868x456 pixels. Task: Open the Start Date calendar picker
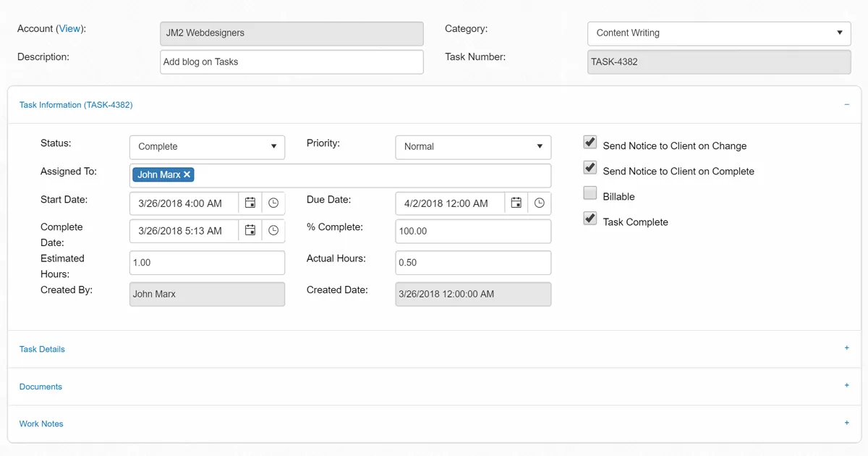(250, 203)
